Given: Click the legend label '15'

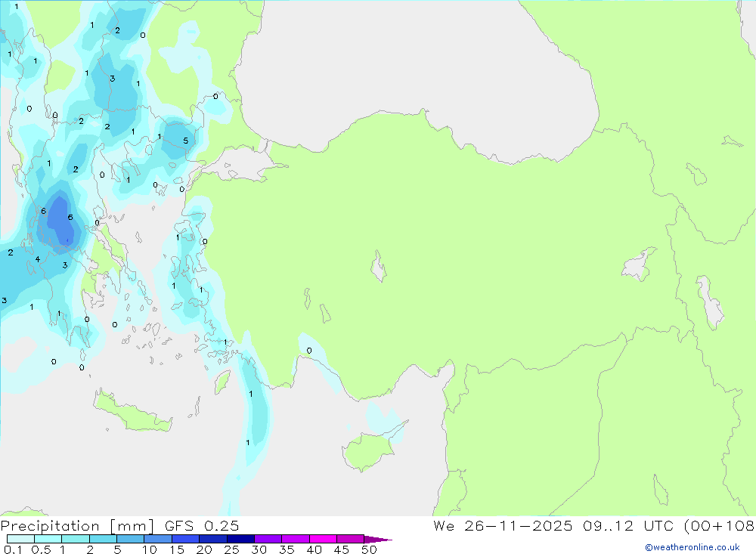Looking at the screenshot, I should (177, 549).
